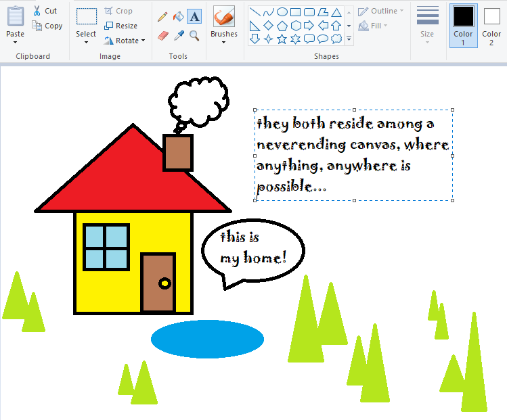Expand the Select options arrow
This screenshot has height=420, width=507.
point(86,43)
